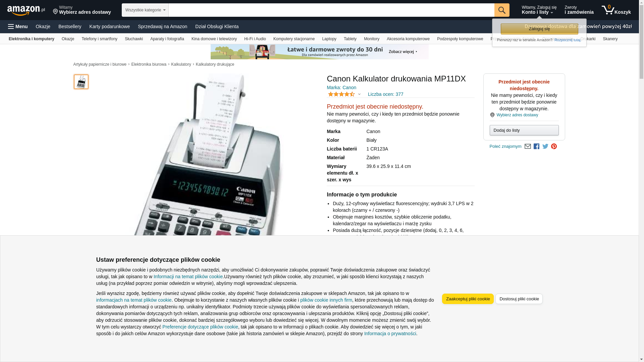Share product on Facebook icon
This screenshot has width=644, height=362.
pyautogui.click(x=536, y=146)
